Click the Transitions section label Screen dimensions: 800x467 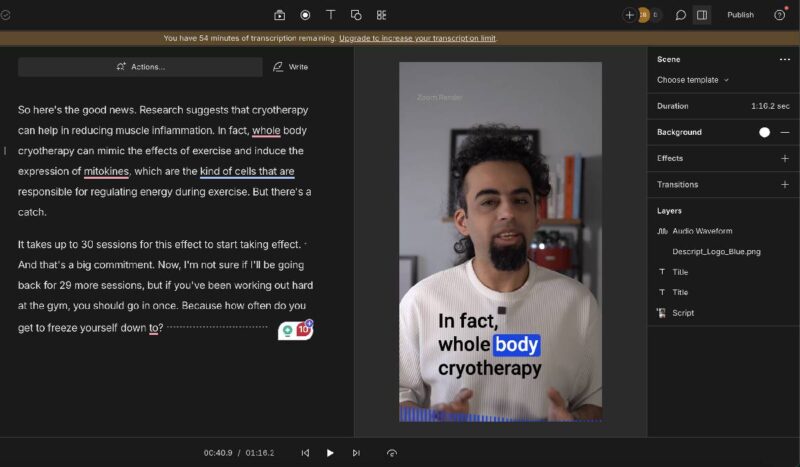coord(678,185)
